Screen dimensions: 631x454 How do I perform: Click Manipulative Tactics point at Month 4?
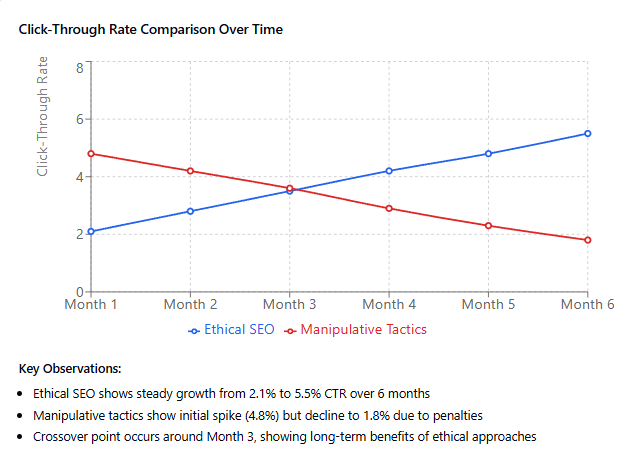389,208
